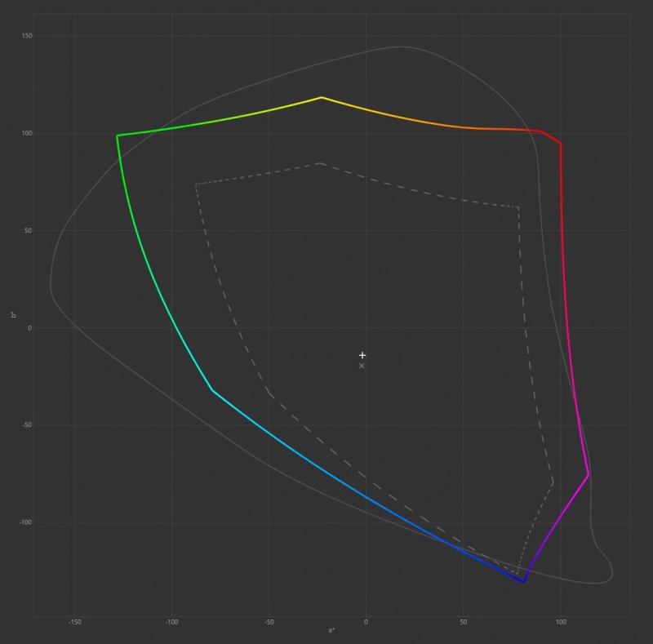Click the magenta corner vertex of the gamut
This screenshot has height=644, width=653.
coord(588,475)
